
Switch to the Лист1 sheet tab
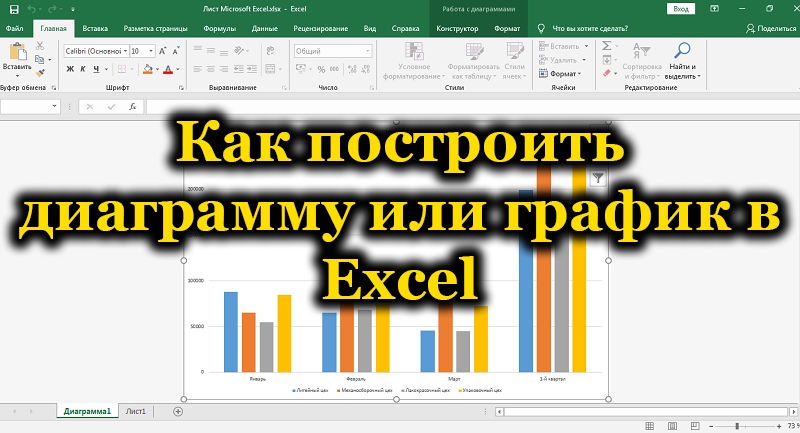[136, 411]
